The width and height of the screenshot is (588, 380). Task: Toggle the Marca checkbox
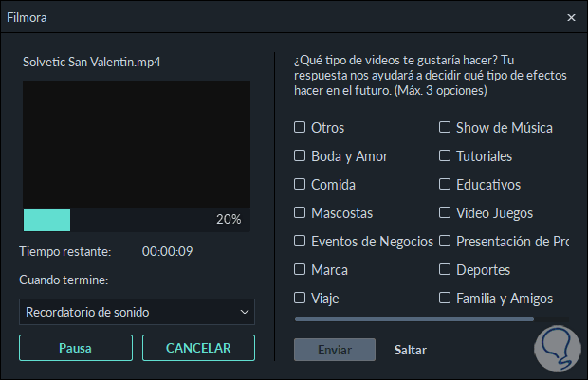point(300,270)
